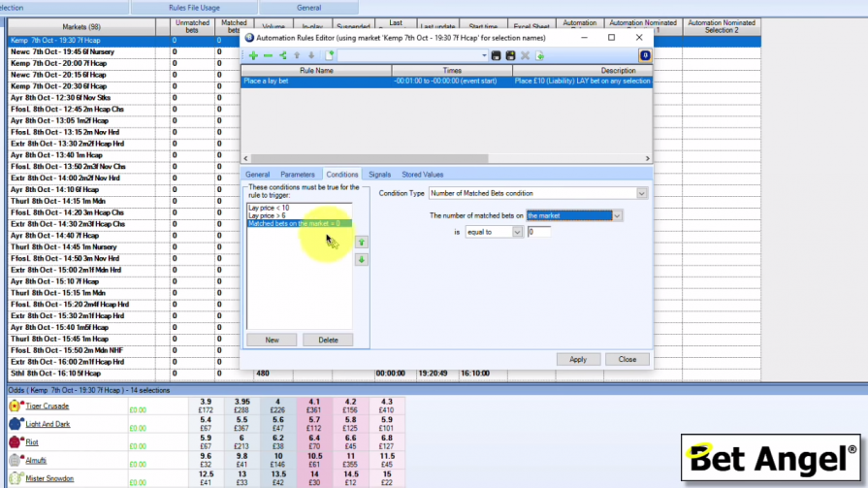
Task: Add a new rule with the green plus icon
Action: [x=253, y=56]
